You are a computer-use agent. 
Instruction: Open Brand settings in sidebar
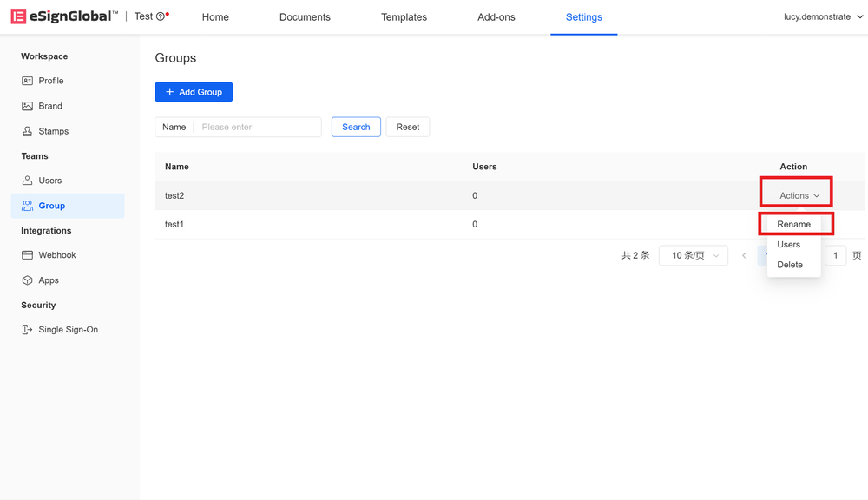point(49,106)
